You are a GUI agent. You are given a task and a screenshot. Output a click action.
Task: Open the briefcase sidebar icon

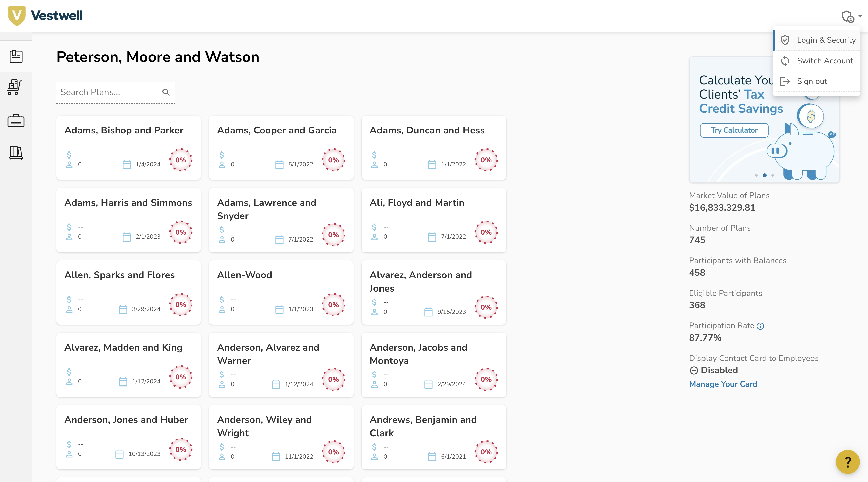coord(16,121)
